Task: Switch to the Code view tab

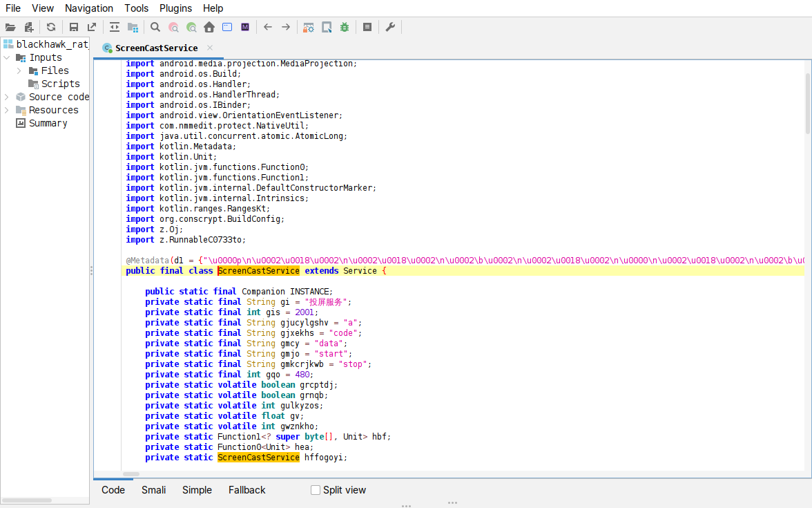Action: [113, 490]
